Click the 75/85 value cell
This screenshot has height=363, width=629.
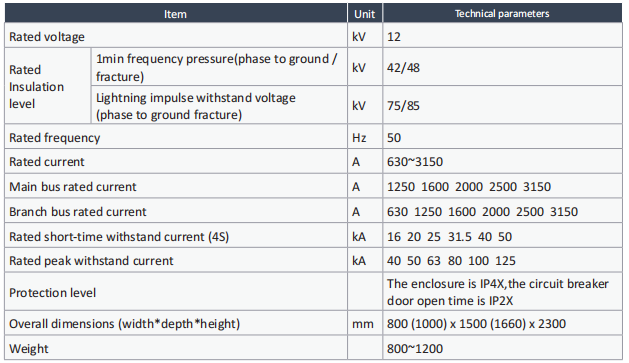[502, 105]
